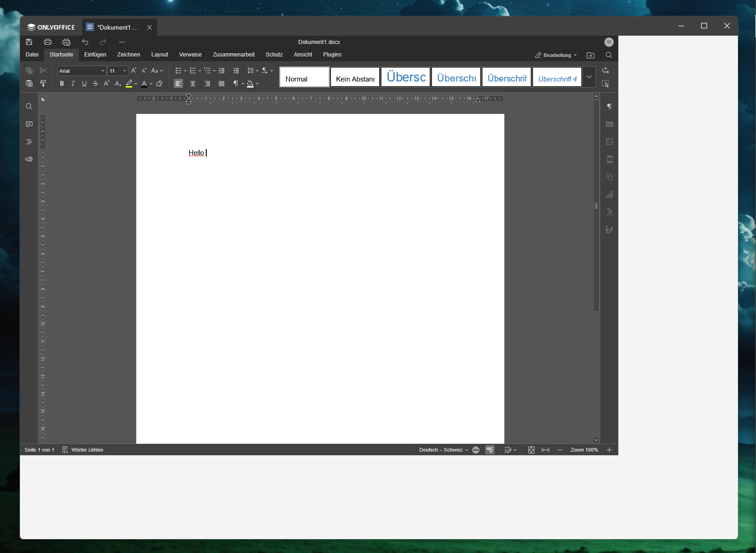756x553 pixels.
Task: Toggle superscript formatting
Action: pos(107,84)
